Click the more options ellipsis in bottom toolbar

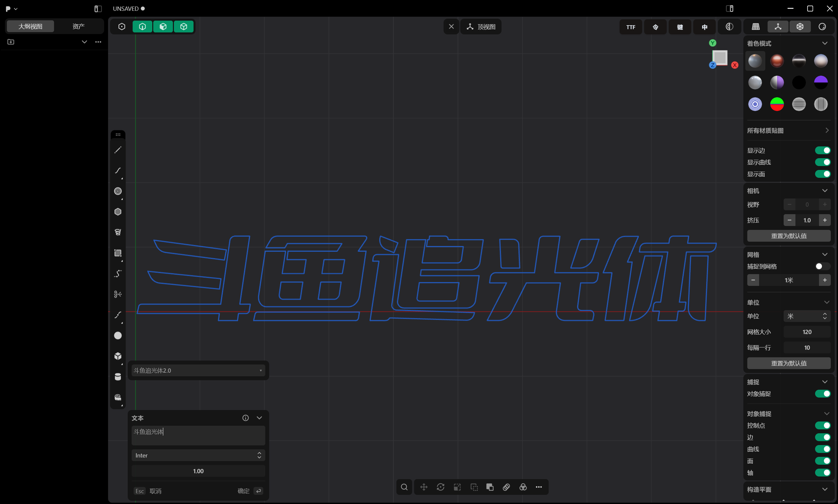click(539, 487)
